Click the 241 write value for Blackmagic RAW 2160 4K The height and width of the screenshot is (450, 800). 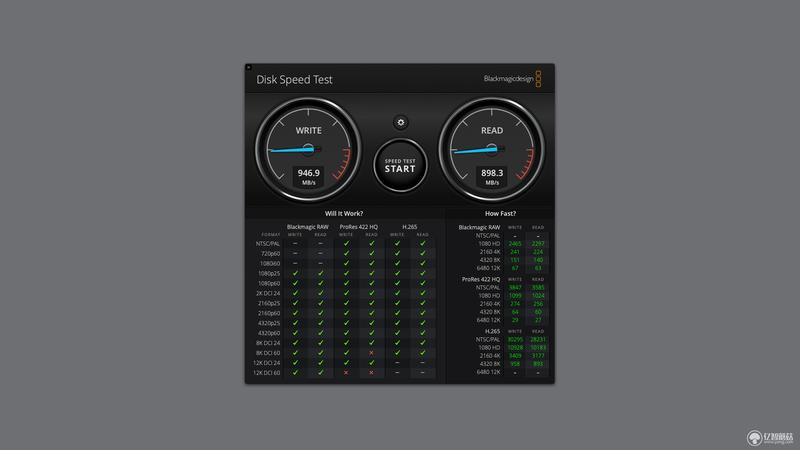tap(515, 252)
